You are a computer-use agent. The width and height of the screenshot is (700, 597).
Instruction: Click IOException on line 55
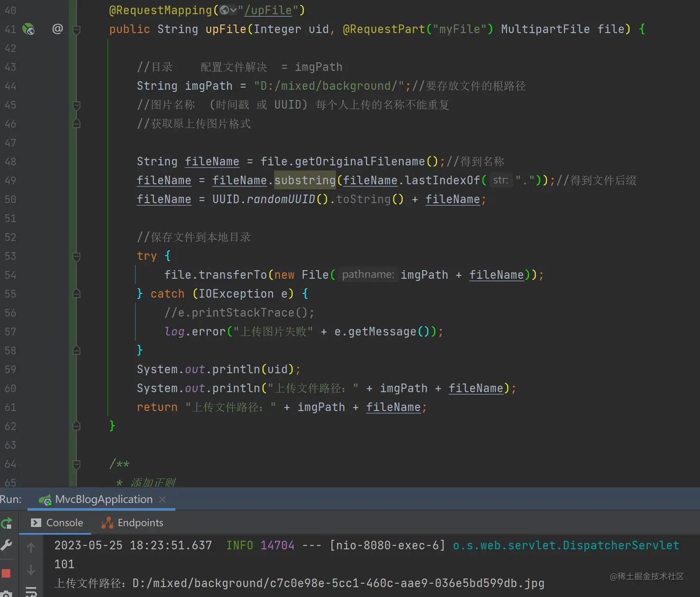pos(236,294)
